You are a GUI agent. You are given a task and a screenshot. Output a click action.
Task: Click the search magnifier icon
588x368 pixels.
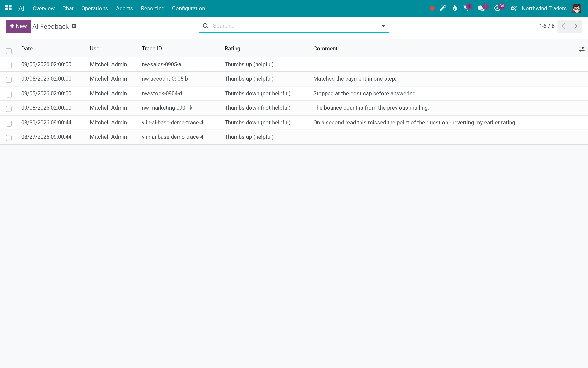[x=206, y=26]
